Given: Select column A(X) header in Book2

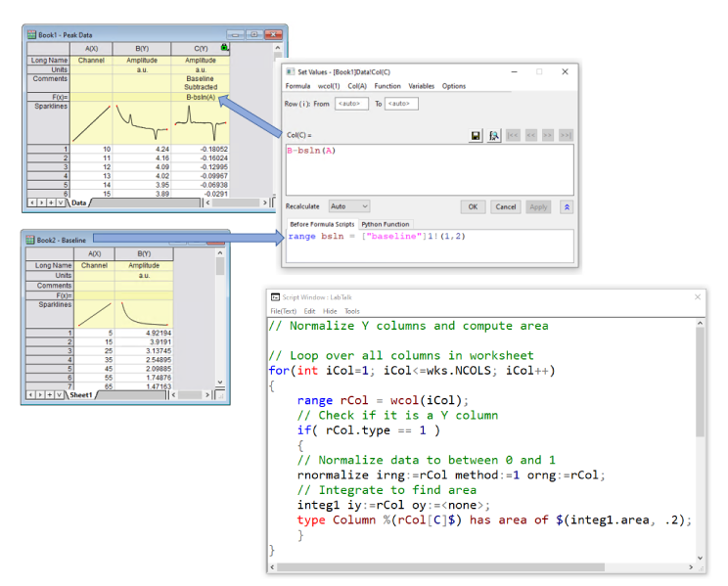Looking at the screenshot, I should click(x=94, y=253).
